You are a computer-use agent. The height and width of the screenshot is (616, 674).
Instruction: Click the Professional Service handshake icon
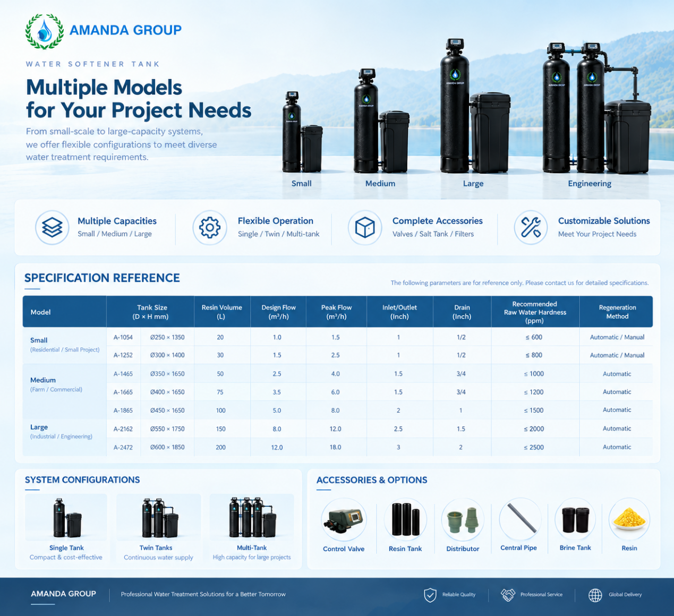508,595
